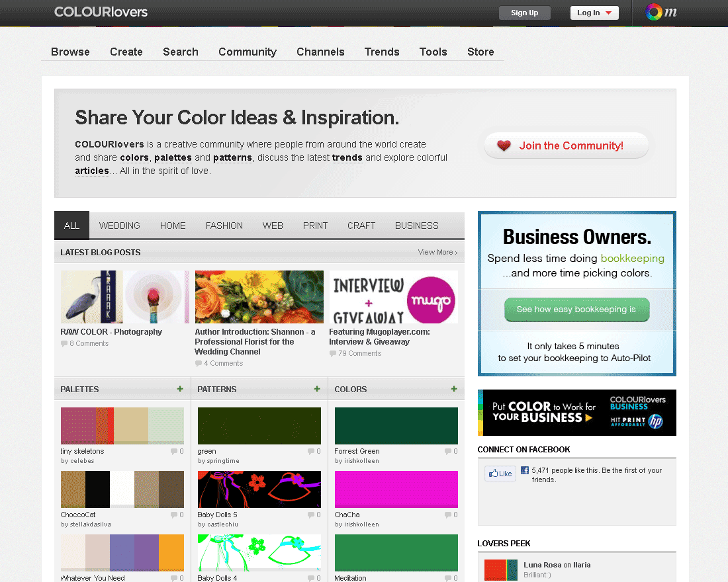Click the Sign Up button
The height and width of the screenshot is (582, 728).
tap(525, 13)
